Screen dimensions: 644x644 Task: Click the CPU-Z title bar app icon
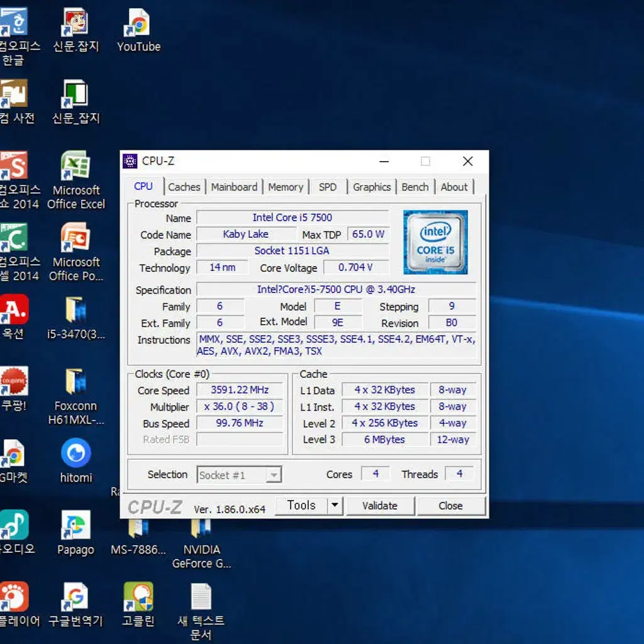pyautogui.click(x=130, y=161)
